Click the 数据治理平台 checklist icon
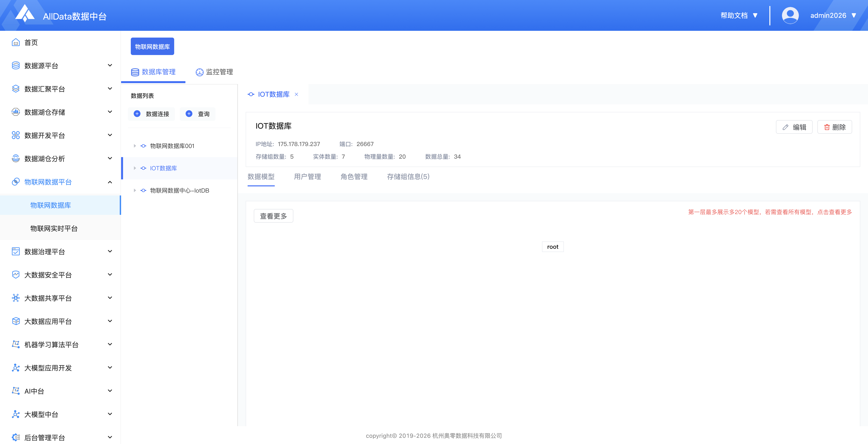Viewport: 868px width, 444px height. point(16,251)
